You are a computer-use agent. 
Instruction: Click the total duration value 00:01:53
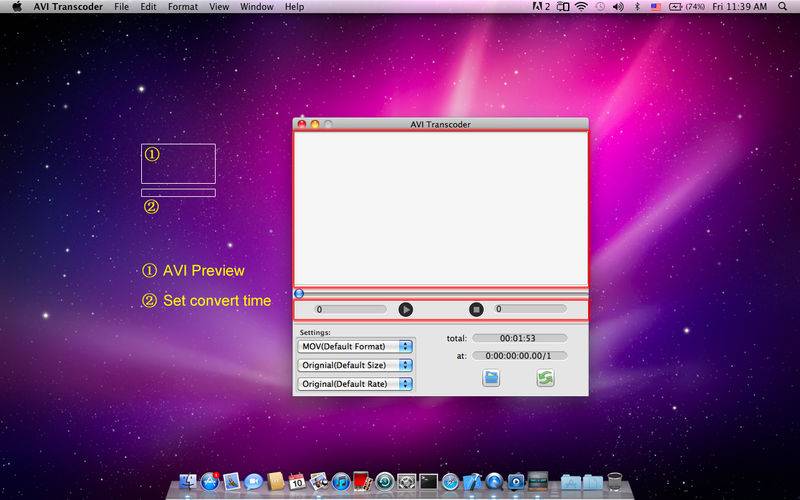[x=519, y=338]
